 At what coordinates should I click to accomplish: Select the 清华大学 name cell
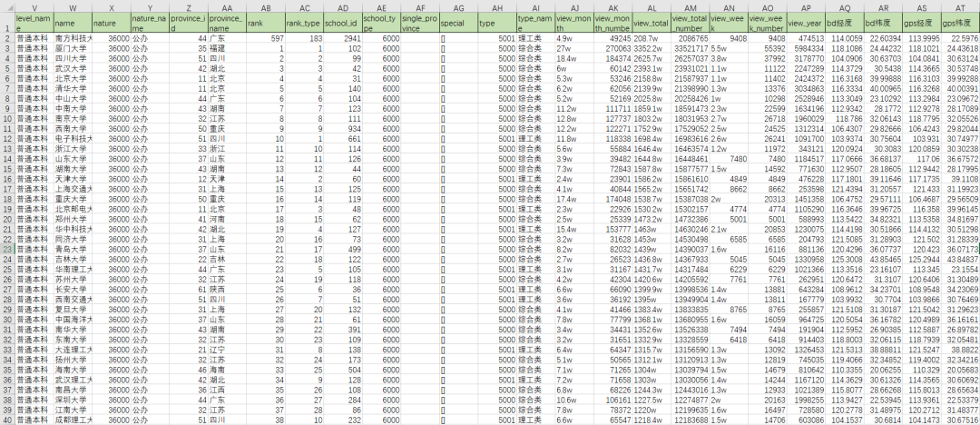(x=73, y=88)
